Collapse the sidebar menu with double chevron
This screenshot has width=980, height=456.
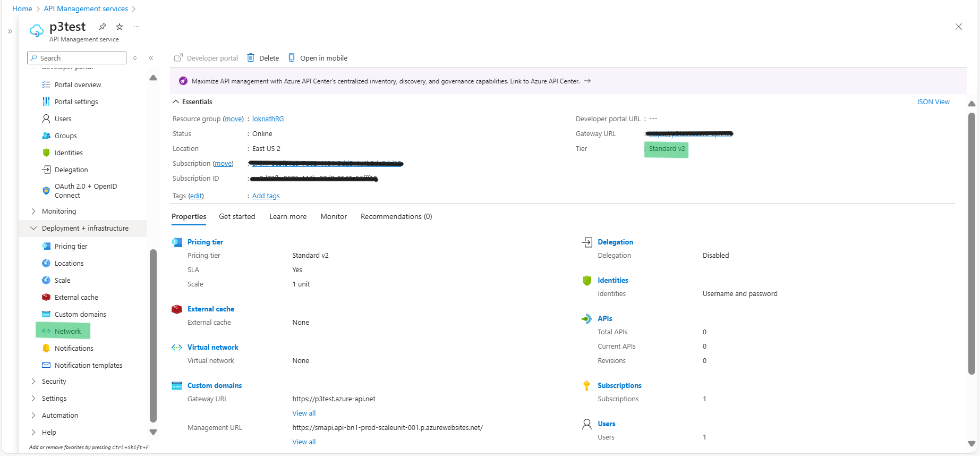point(151,58)
